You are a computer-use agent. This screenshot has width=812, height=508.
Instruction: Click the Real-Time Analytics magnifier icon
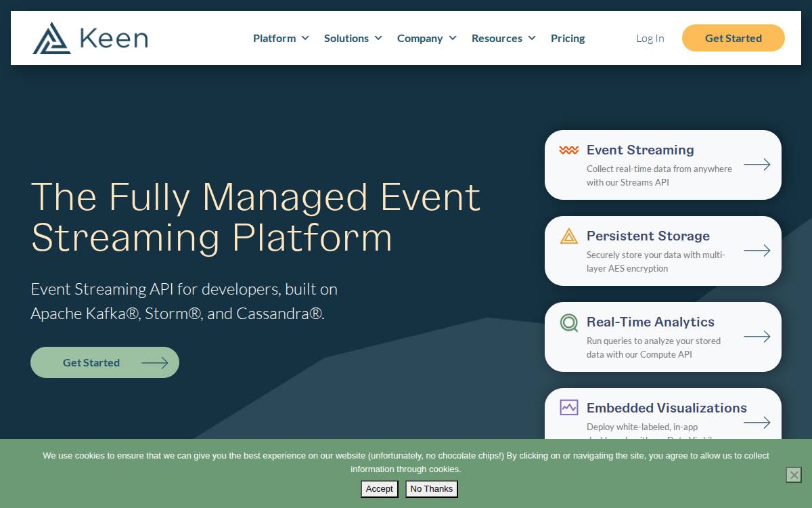coord(569,322)
